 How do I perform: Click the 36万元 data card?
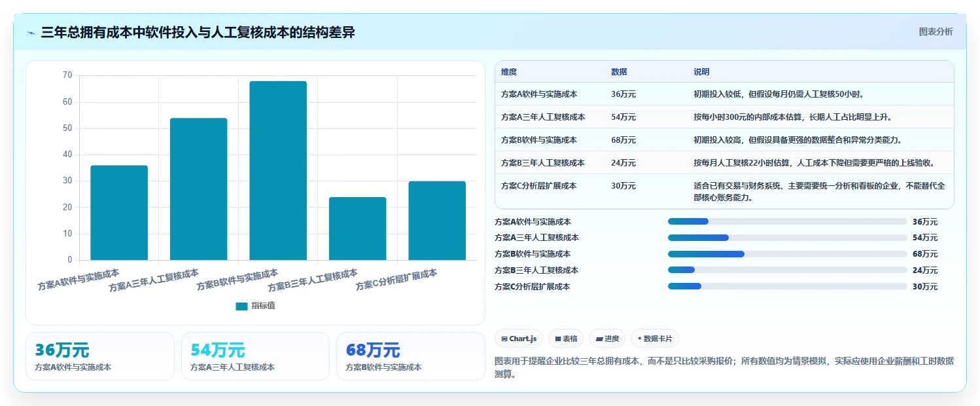[100, 356]
